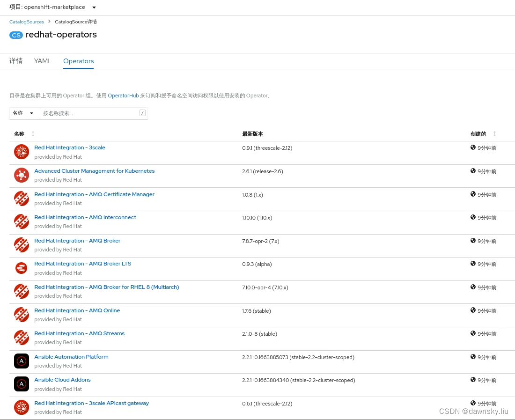Click 3scale APIcast gateway logo icon
This screenshot has width=515, height=420.
pyautogui.click(x=22, y=407)
